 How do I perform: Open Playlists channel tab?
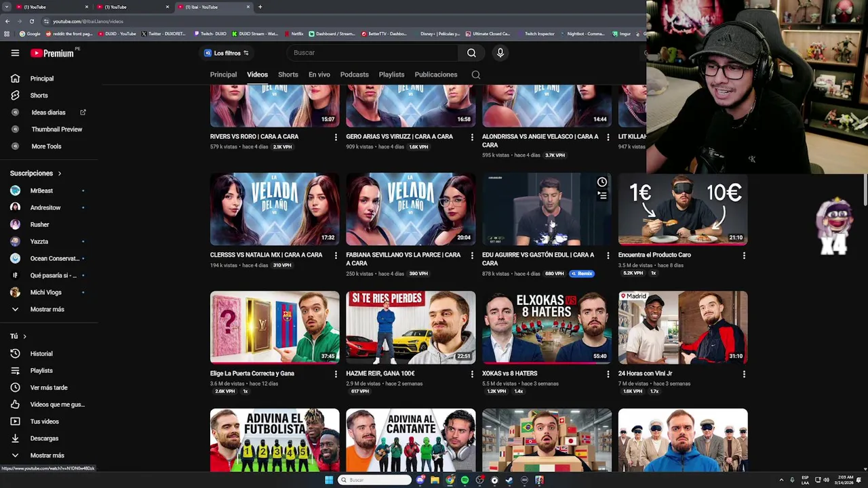tap(391, 75)
